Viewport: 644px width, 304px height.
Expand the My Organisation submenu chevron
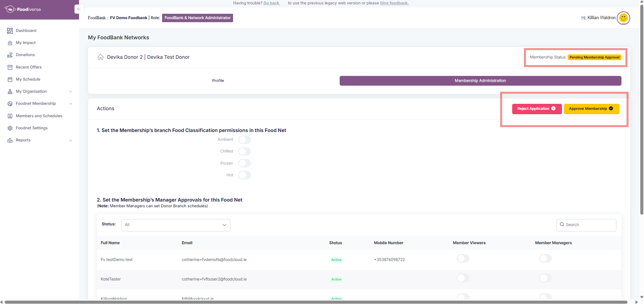71,92
